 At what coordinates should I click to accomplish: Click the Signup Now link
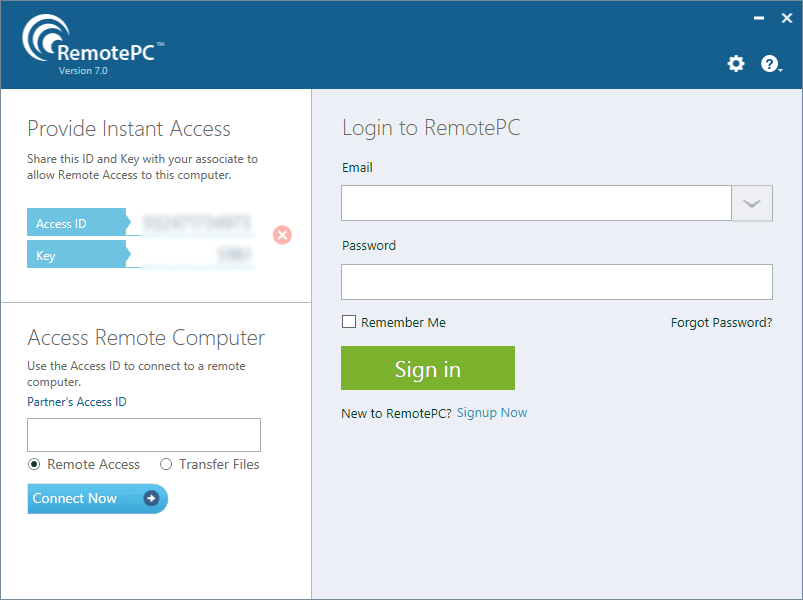492,413
